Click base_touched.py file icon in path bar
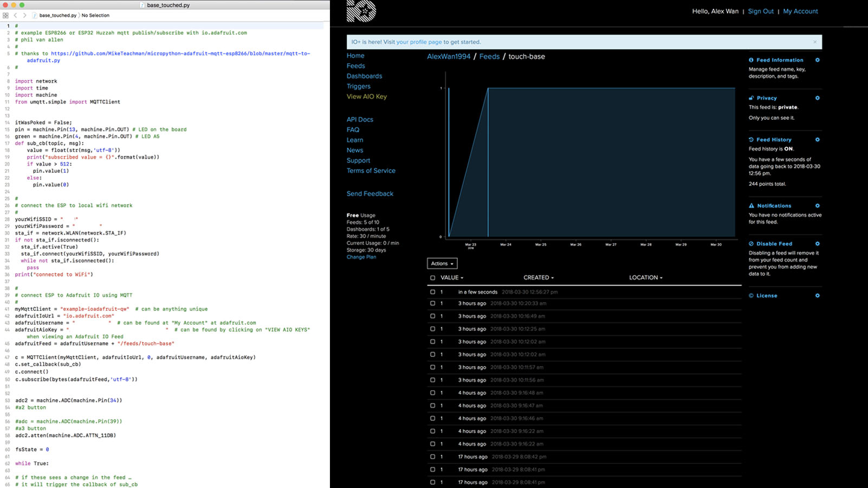The width and height of the screenshot is (868, 488). [x=35, y=15]
